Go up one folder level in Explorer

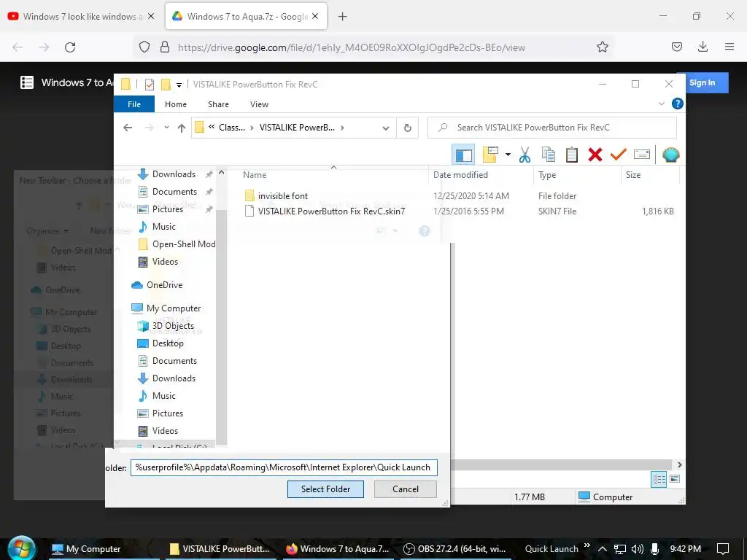[181, 128]
